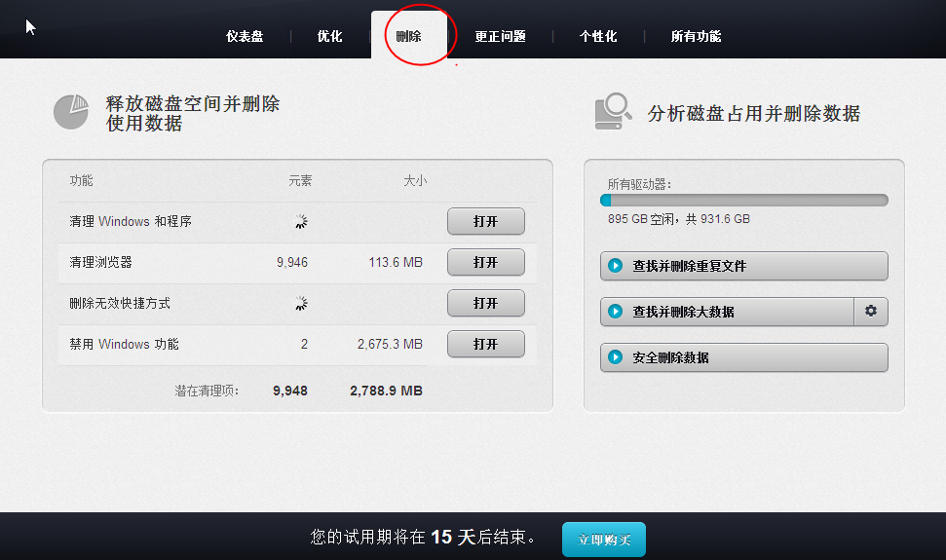This screenshot has width=946, height=560.
Task: Click the 分析磁盘占用并删除数据 heading
Action: tap(753, 113)
